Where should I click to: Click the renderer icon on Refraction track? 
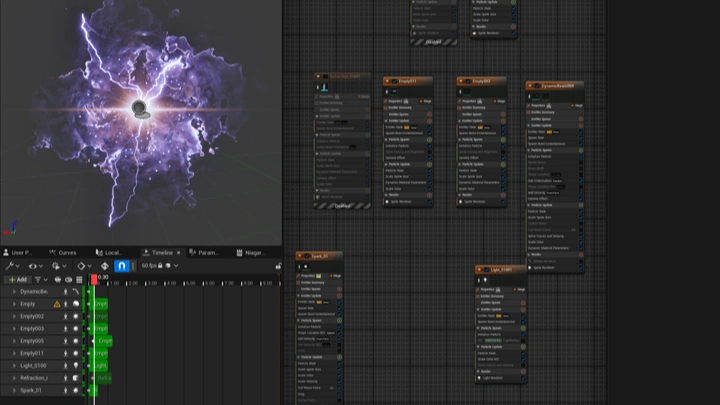pyautogui.click(x=76, y=378)
